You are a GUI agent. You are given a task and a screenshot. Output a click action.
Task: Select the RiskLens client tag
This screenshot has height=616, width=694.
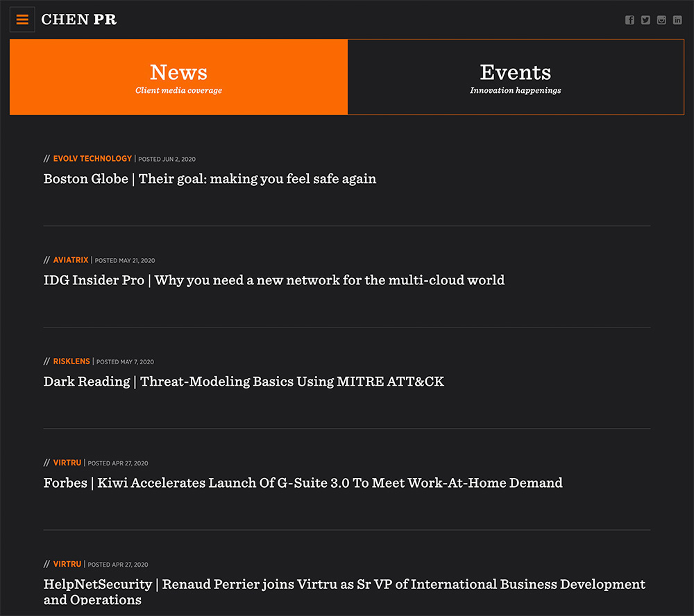(71, 361)
